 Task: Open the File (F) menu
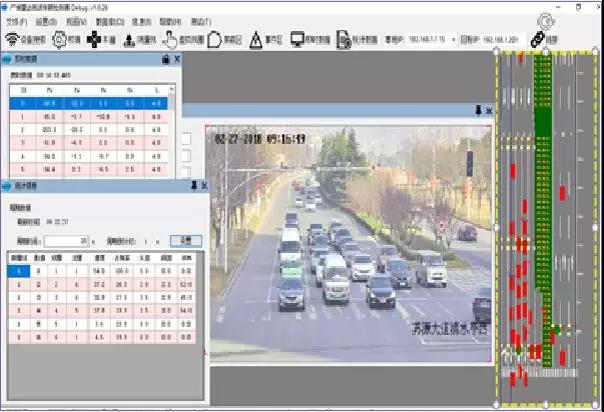[x=16, y=20]
